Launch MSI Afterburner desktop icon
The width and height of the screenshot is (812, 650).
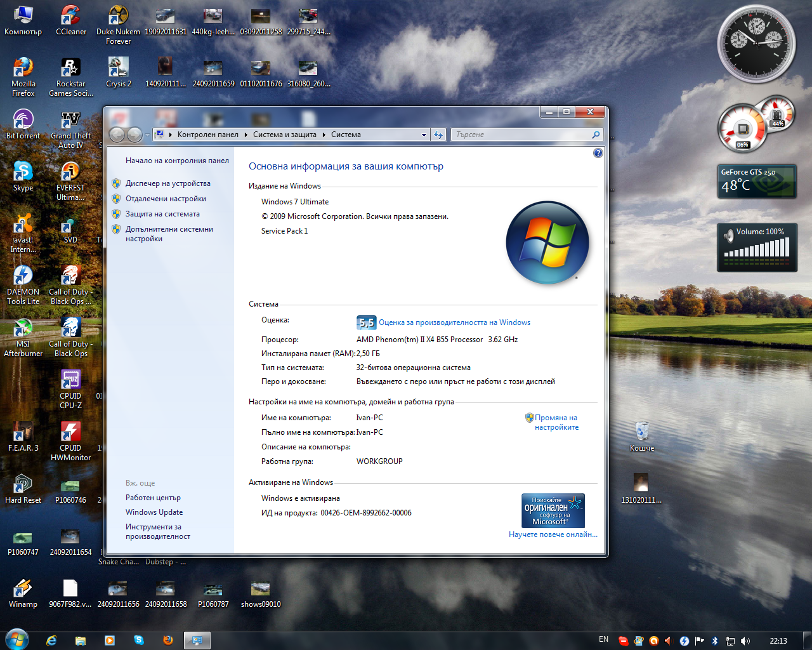23,337
